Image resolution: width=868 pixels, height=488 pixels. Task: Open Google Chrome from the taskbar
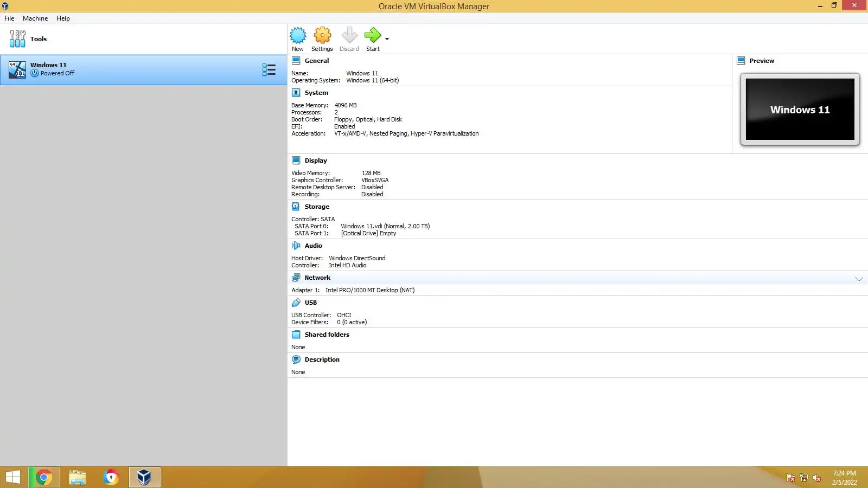click(44, 477)
